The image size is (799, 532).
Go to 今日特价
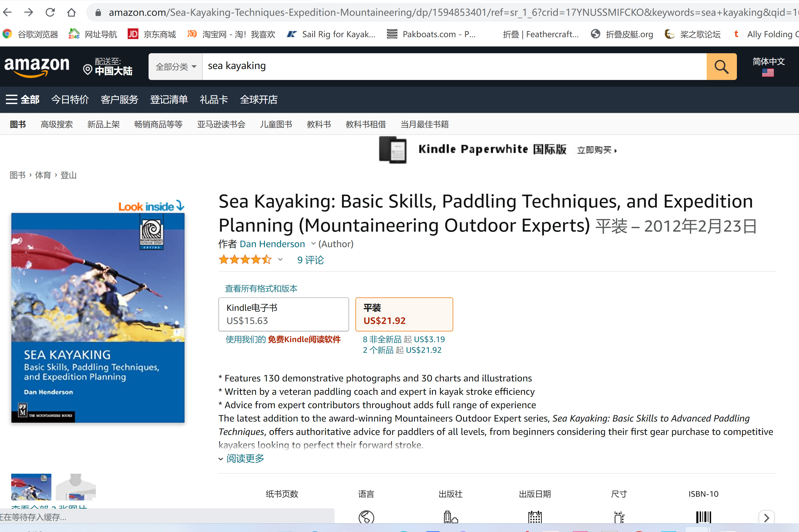(70, 100)
